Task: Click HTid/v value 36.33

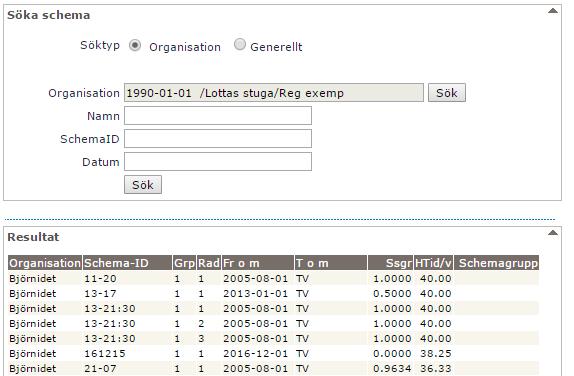Action: pos(436,369)
